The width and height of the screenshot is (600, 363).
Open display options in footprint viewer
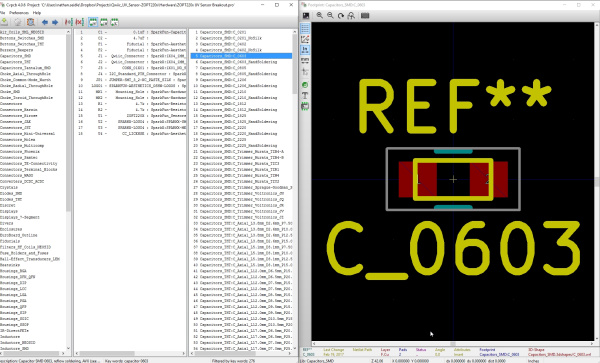[306, 16]
